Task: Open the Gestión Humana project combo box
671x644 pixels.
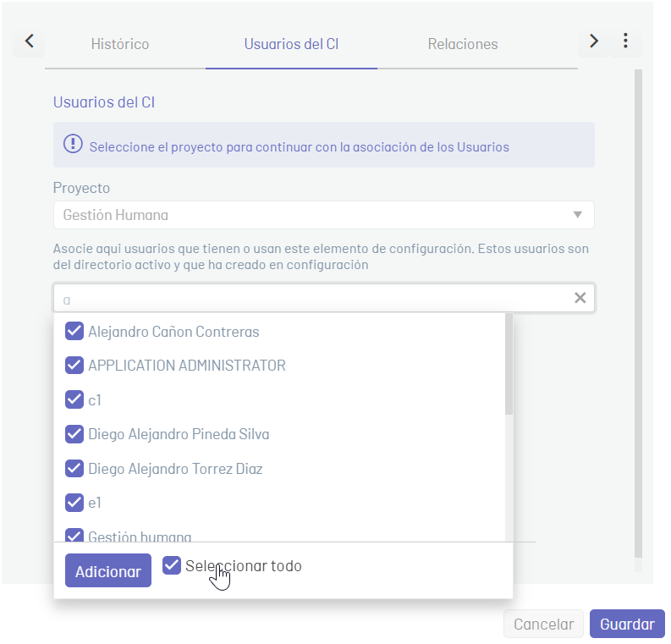Action: pos(323,215)
